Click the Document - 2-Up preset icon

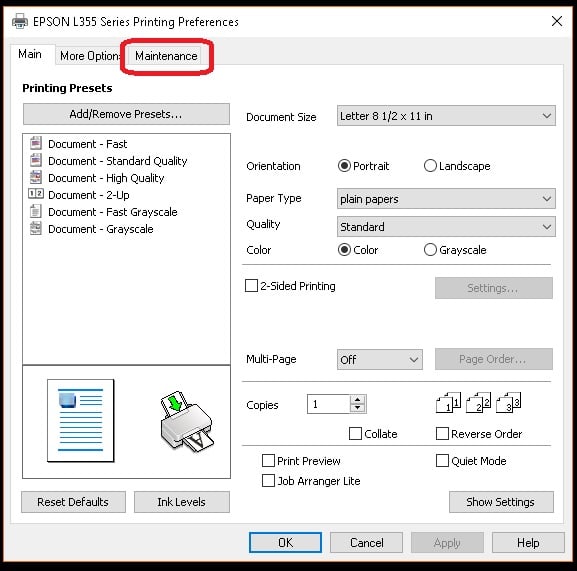(x=36, y=194)
